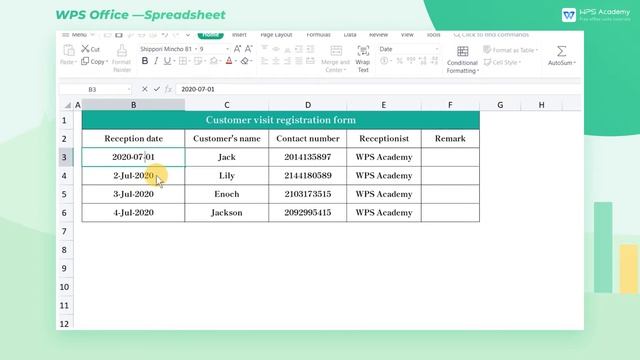The height and width of the screenshot is (360, 640).
Task: Click the Customer visit registration form title
Action: (x=281, y=120)
